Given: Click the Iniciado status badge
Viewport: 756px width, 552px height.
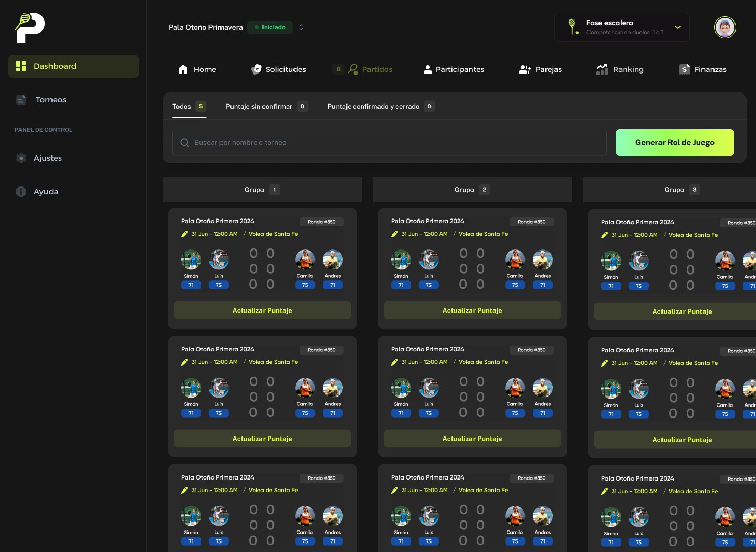Looking at the screenshot, I should 270,27.
